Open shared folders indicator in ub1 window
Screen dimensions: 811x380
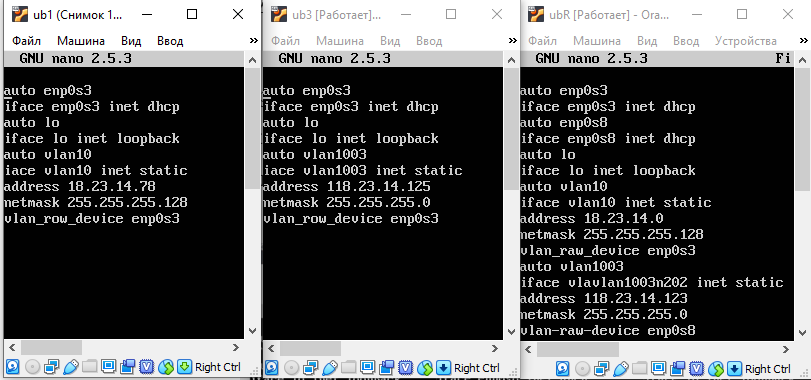(x=89, y=367)
